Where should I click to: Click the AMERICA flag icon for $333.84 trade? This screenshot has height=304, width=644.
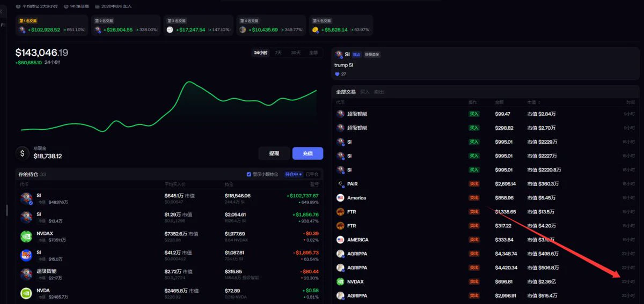click(340, 240)
